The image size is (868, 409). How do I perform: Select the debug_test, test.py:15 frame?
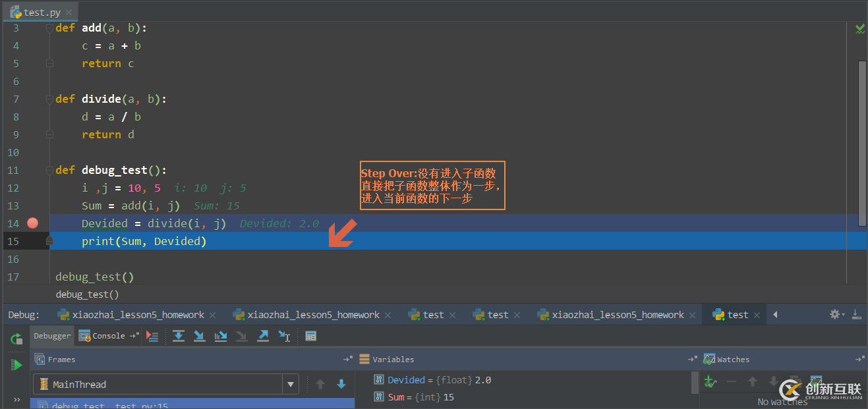point(192,404)
